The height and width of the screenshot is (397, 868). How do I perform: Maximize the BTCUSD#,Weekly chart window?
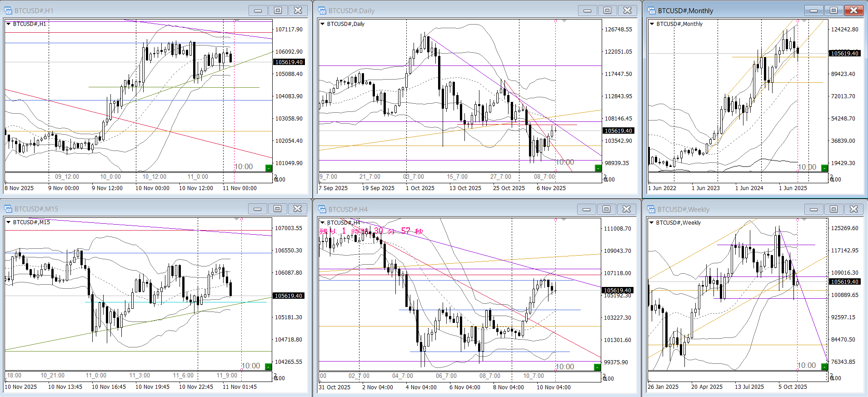[x=833, y=209]
